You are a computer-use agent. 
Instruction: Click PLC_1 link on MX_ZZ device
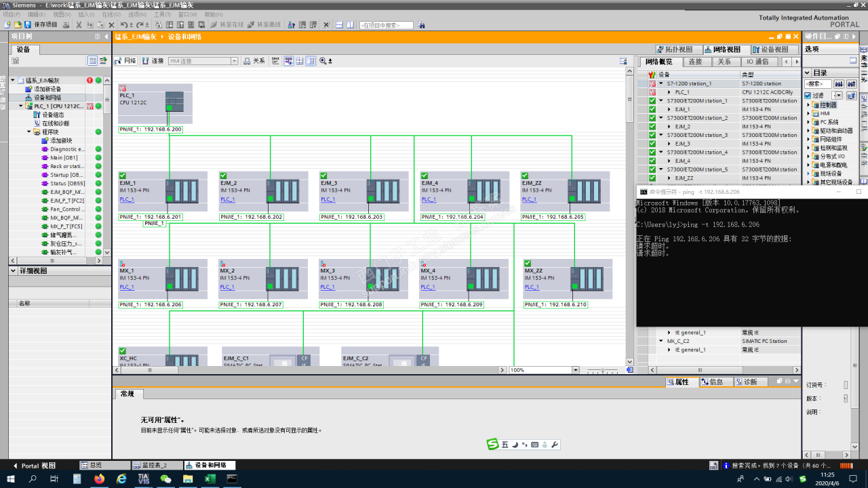532,287
